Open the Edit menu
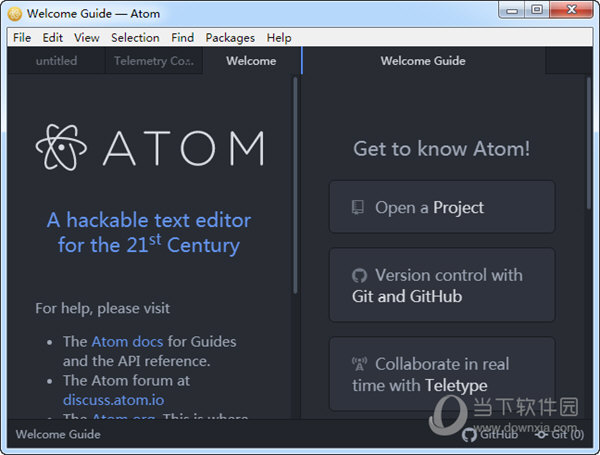This screenshot has width=600, height=455. tap(52, 38)
